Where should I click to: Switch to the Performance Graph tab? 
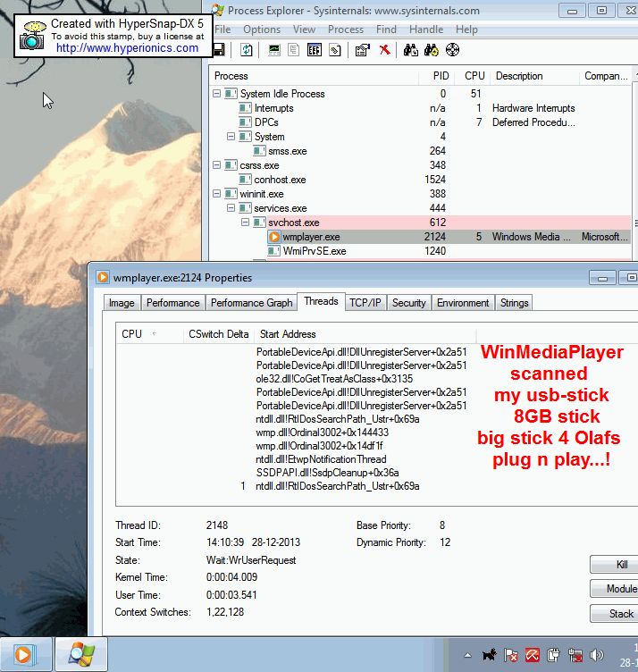(251, 303)
